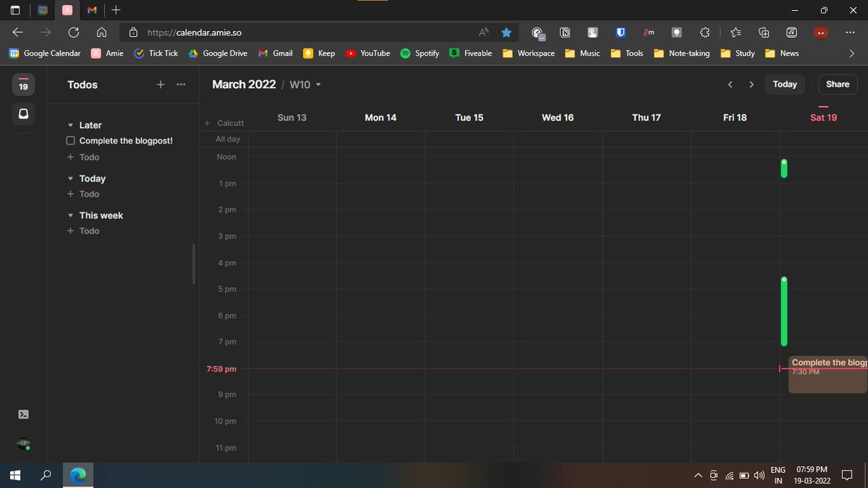868x488 pixels.
Task: Switch to Google Calendar browser tab
Action: [43, 10]
